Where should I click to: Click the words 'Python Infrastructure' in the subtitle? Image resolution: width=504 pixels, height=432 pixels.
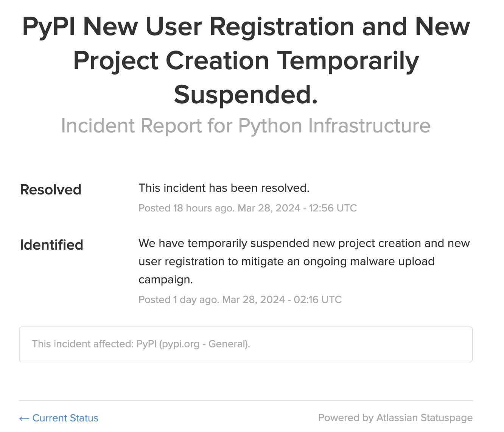pos(334,126)
